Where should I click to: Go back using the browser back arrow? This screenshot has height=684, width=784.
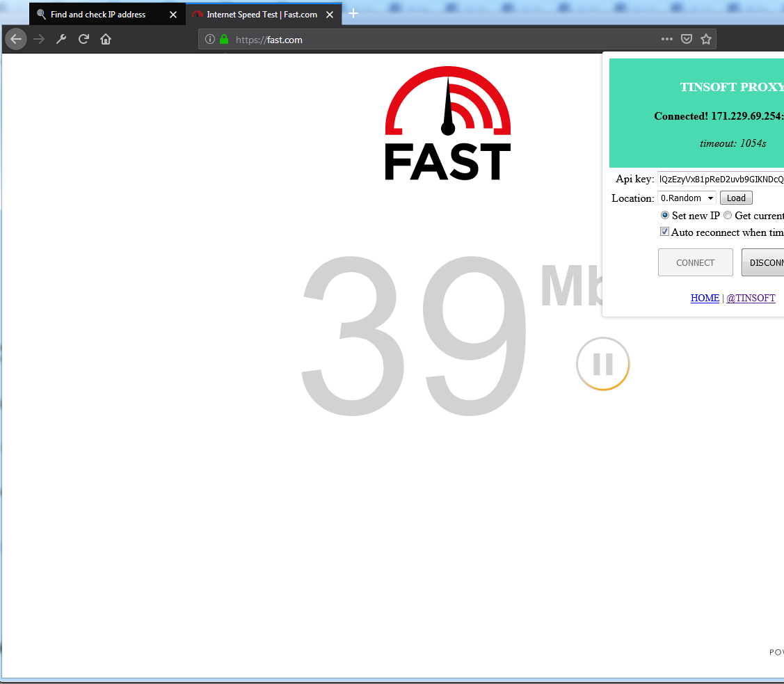[x=16, y=39]
